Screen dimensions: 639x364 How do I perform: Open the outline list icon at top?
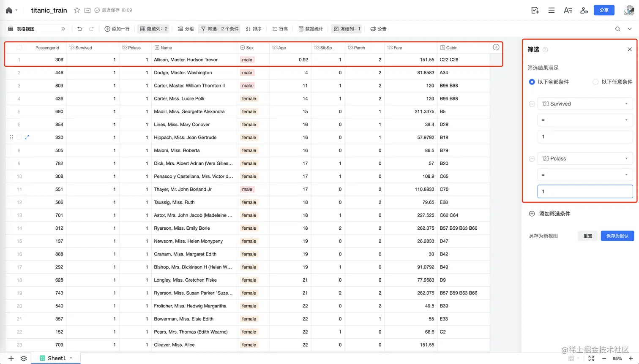click(552, 10)
